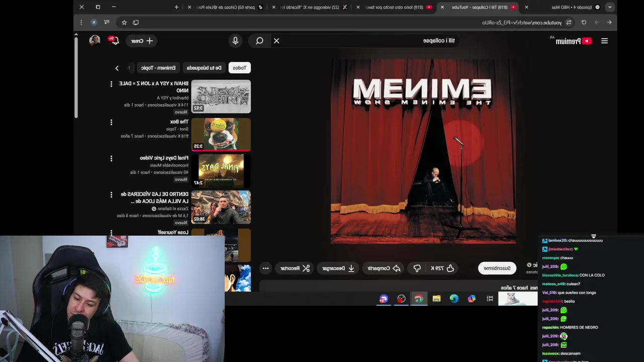Select the Todos filter chip
644x362 pixels.
(x=239, y=68)
